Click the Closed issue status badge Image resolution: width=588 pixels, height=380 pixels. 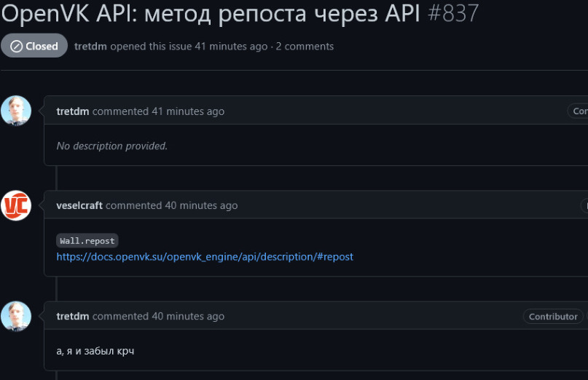tap(34, 46)
